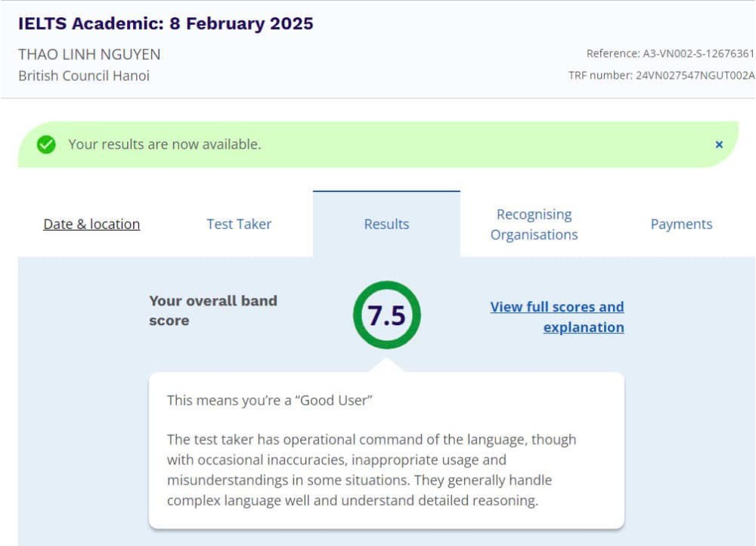This screenshot has height=546, width=756.
Task: Open the Date & location tab
Action: [91, 224]
